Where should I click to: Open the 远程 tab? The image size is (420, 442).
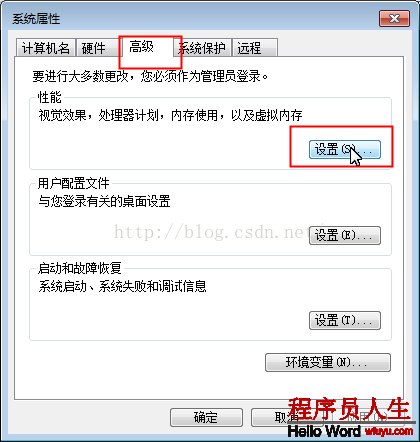(x=255, y=48)
